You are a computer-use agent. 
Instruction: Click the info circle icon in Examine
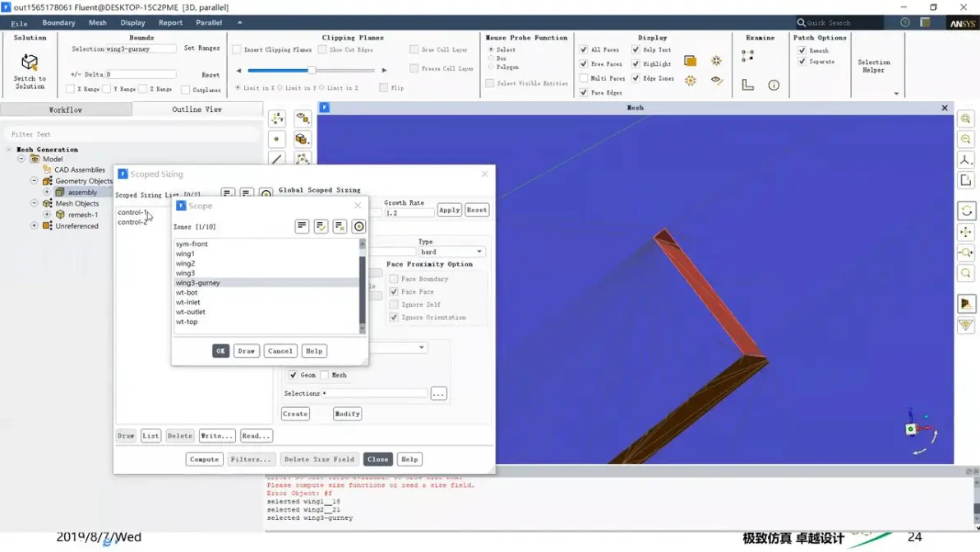pyautogui.click(x=774, y=85)
